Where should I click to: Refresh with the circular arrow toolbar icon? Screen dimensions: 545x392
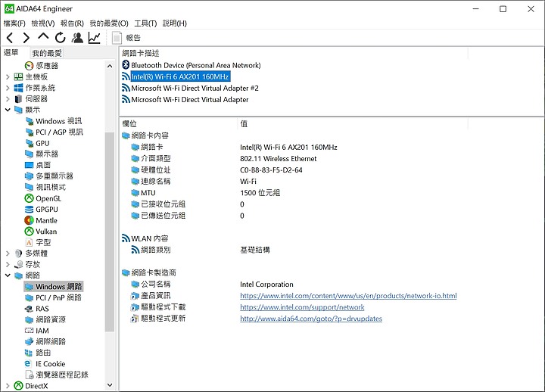point(61,38)
